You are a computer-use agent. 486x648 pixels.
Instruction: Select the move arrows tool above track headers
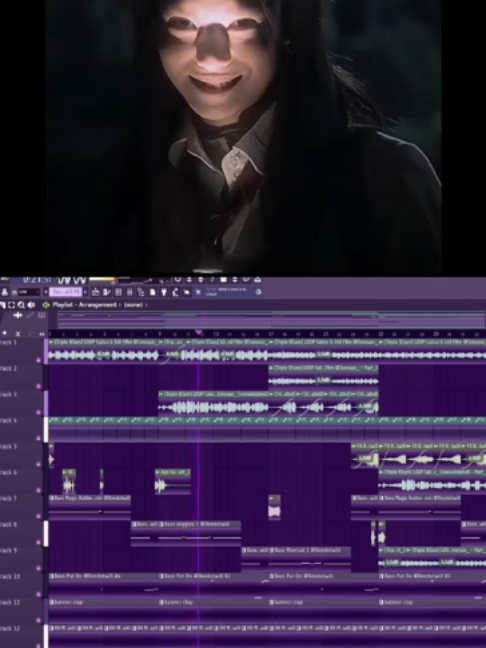18,316
